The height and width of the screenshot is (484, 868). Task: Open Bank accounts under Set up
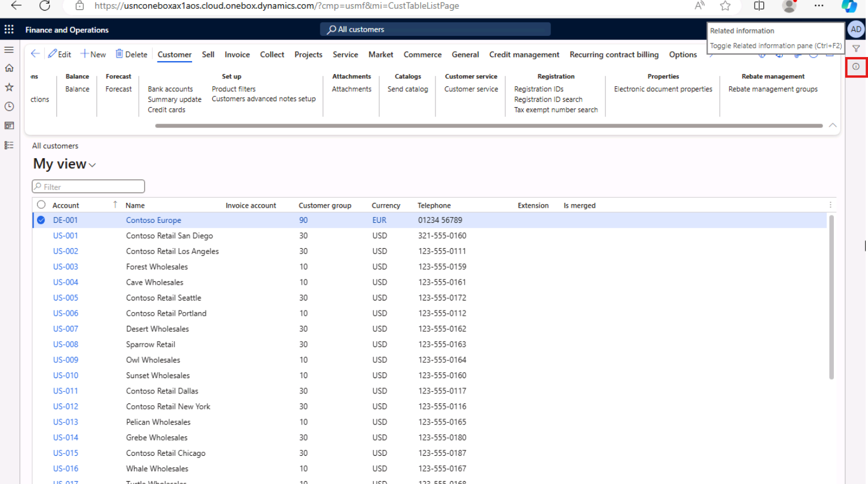170,89
